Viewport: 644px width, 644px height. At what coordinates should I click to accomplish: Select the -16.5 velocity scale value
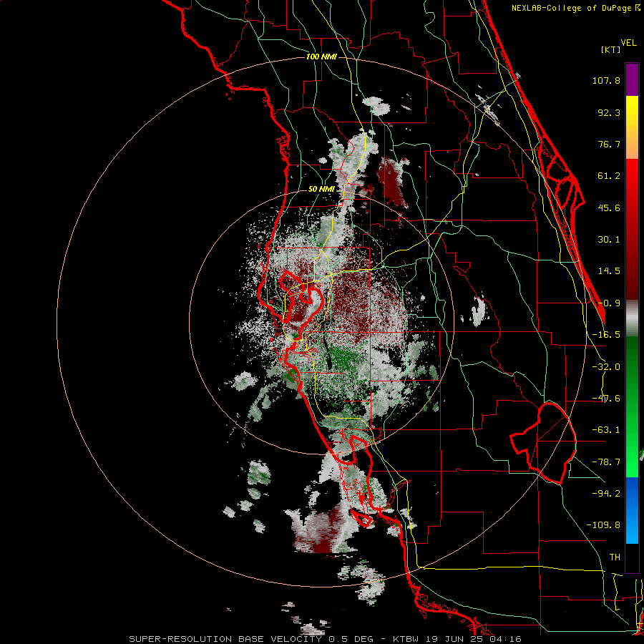tap(606, 335)
